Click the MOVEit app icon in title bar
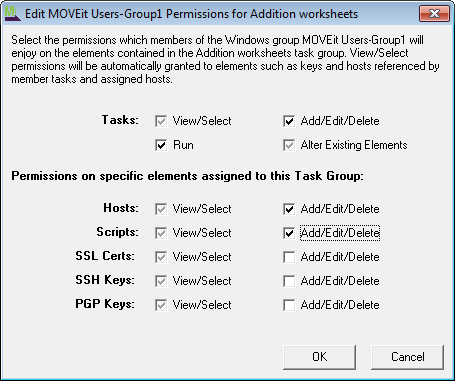The height and width of the screenshot is (381, 455). (x=12, y=14)
